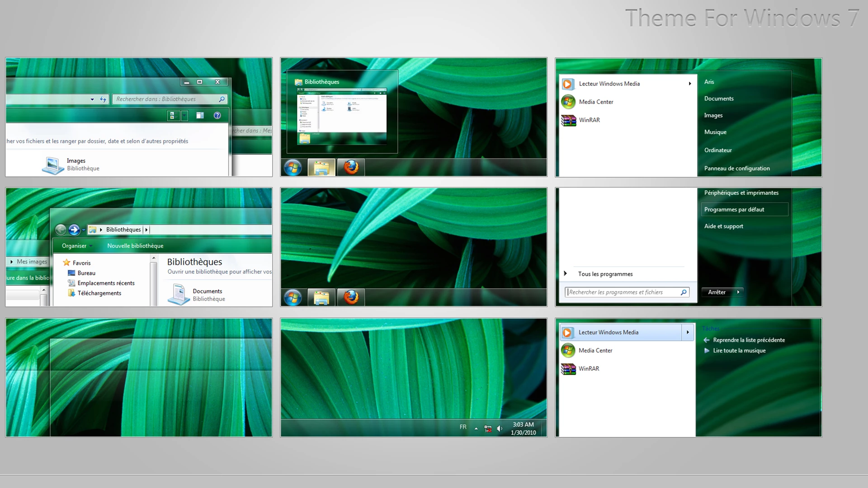Click the WinRAR icon beside the Images link
Image resolution: width=868 pixels, height=488 pixels.
point(568,120)
